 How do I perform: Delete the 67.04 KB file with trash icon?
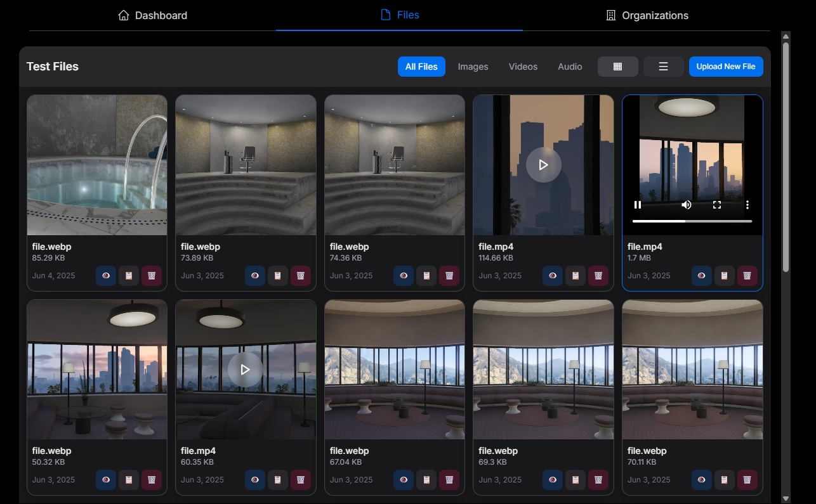pyautogui.click(x=449, y=480)
